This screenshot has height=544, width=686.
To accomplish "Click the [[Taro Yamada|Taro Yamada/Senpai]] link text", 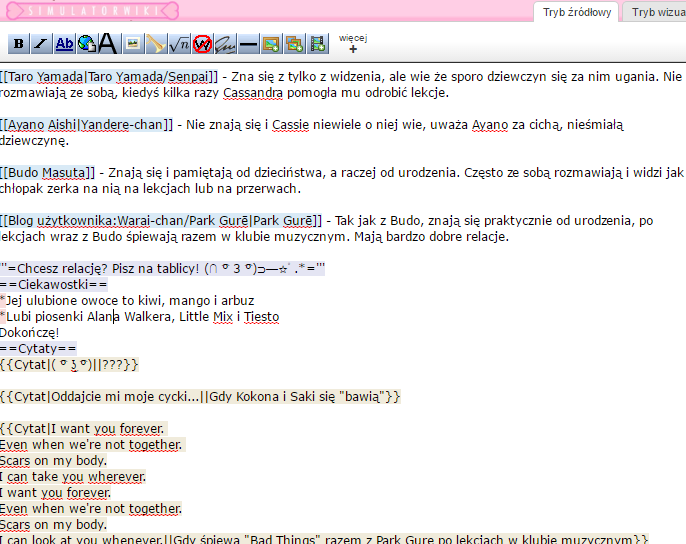I will (108, 77).
